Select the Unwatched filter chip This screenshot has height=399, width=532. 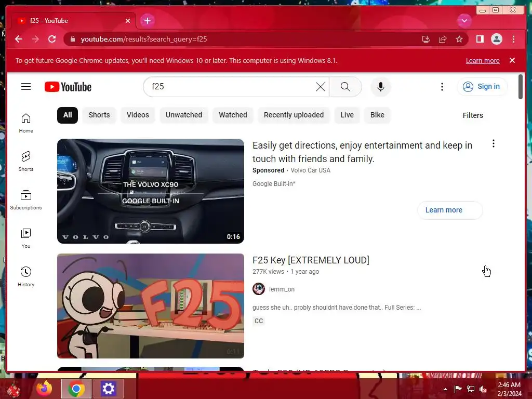pyautogui.click(x=184, y=115)
